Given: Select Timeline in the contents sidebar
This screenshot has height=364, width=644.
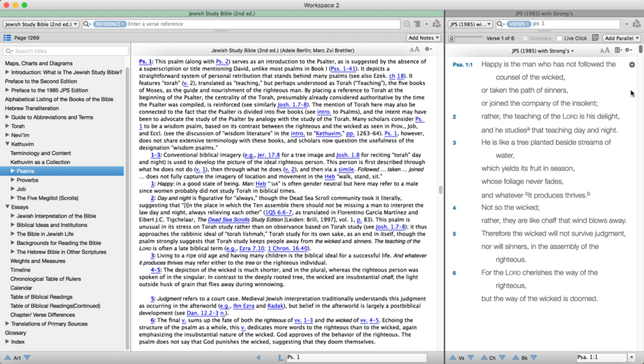Looking at the screenshot, I should (x=20, y=270).
